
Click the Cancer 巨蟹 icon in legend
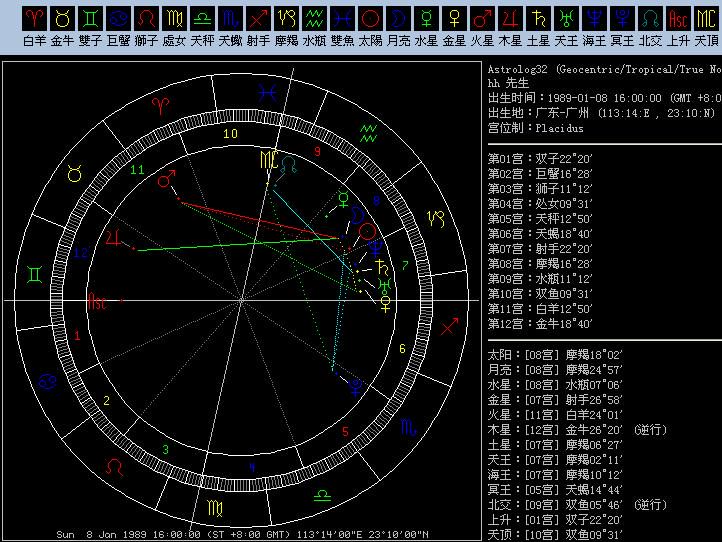(x=118, y=18)
